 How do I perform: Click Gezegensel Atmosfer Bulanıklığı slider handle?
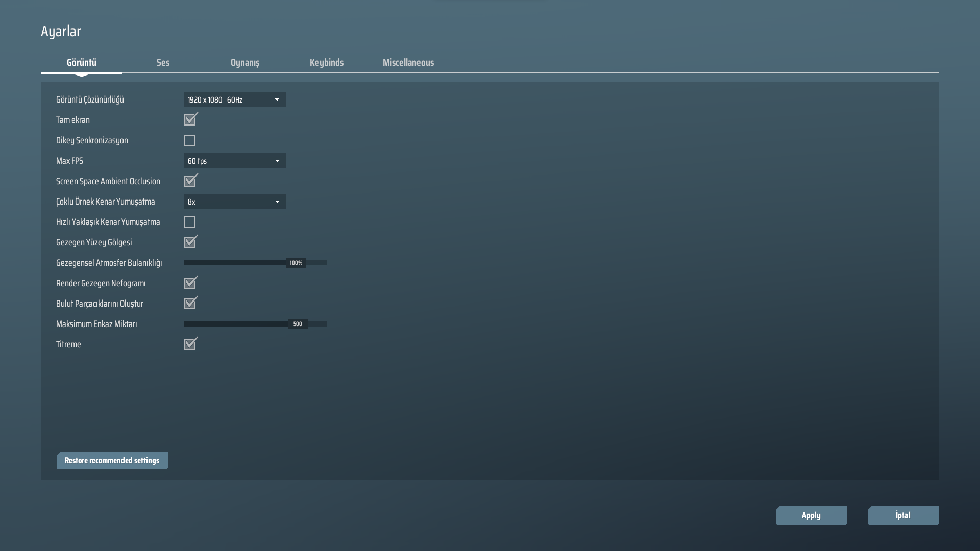(296, 263)
